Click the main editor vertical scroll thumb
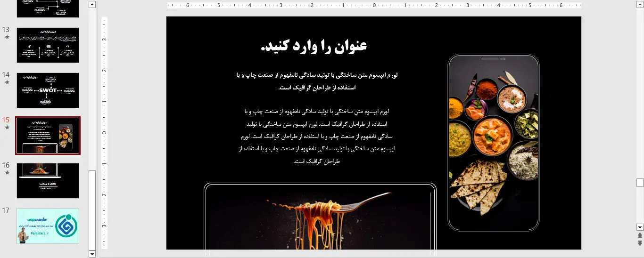Image resolution: width=644 pixels, height=258 pixels. pos(640,183)
